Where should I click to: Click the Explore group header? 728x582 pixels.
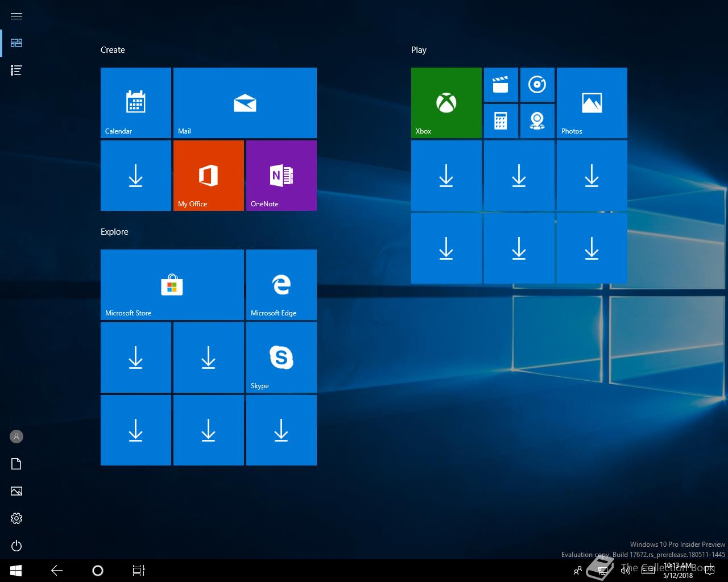pos(114,232)
